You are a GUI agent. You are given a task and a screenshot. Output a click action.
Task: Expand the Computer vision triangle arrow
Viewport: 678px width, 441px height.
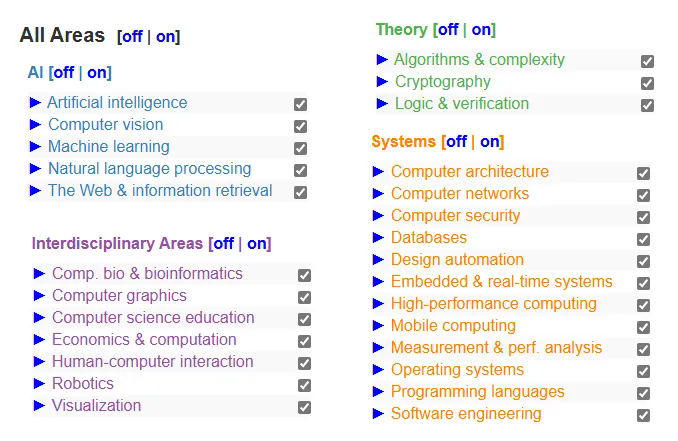coord(36,124)
